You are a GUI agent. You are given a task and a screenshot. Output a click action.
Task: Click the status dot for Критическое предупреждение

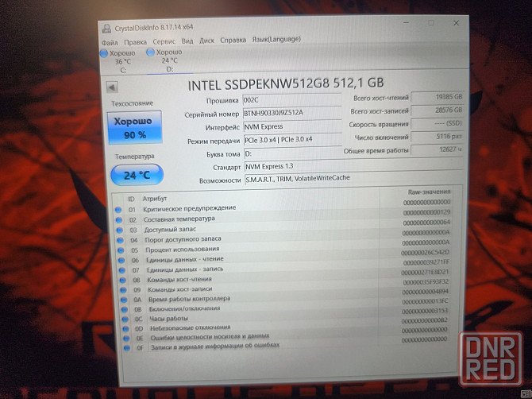pos(118,210)
